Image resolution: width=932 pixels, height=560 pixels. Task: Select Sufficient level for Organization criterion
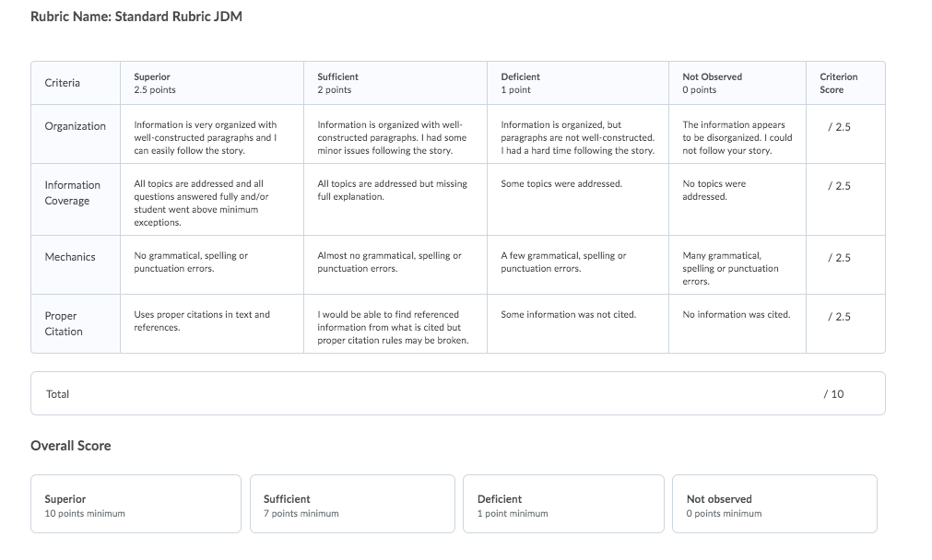click(x=395, y=134)
